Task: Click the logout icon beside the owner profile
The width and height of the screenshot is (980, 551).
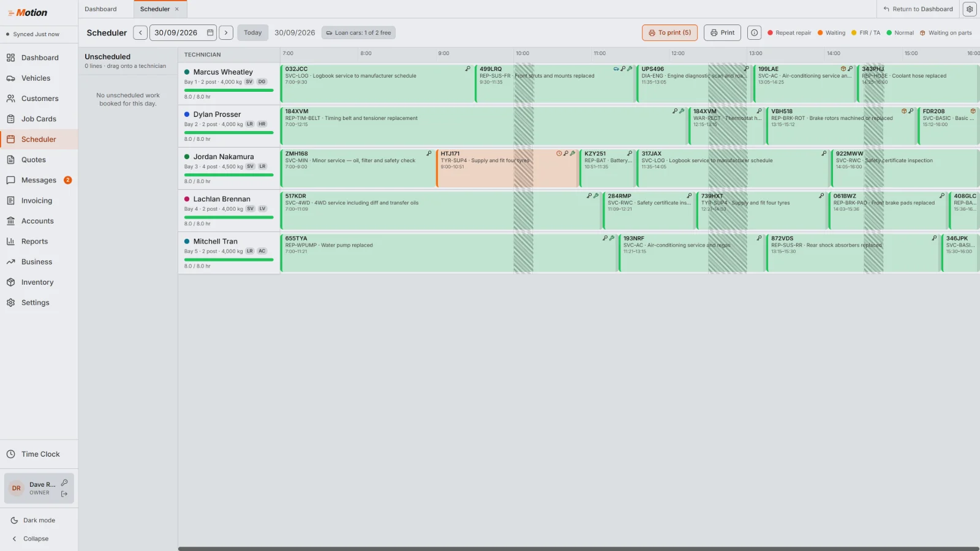Action: 64,494
